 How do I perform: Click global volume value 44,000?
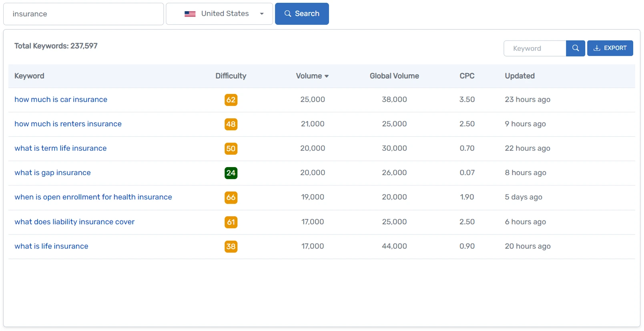tap(394, 246)
